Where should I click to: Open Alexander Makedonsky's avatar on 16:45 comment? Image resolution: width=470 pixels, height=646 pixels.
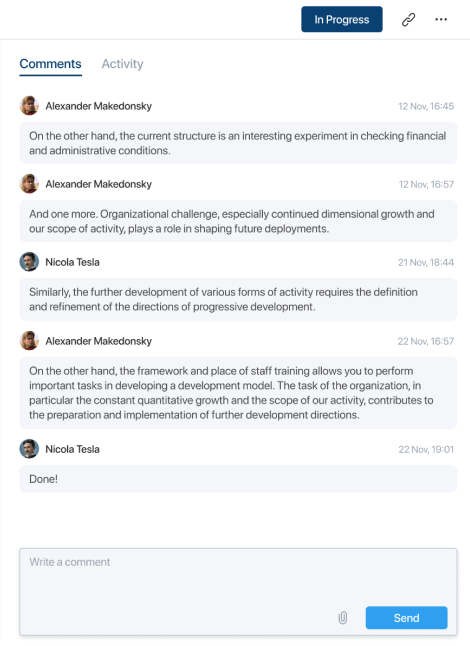(29, 106)
